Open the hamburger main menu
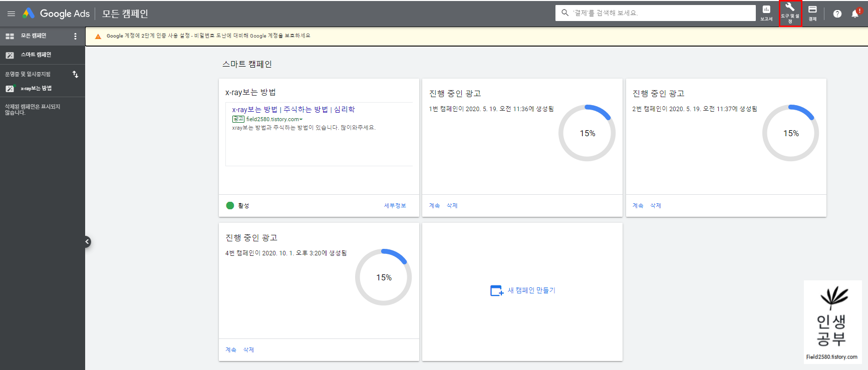 (x=11, y=14)
